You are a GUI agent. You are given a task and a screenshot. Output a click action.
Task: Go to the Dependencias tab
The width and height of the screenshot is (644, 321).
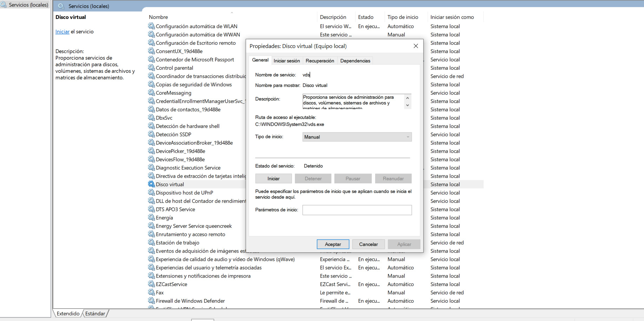tap(355, 61)
